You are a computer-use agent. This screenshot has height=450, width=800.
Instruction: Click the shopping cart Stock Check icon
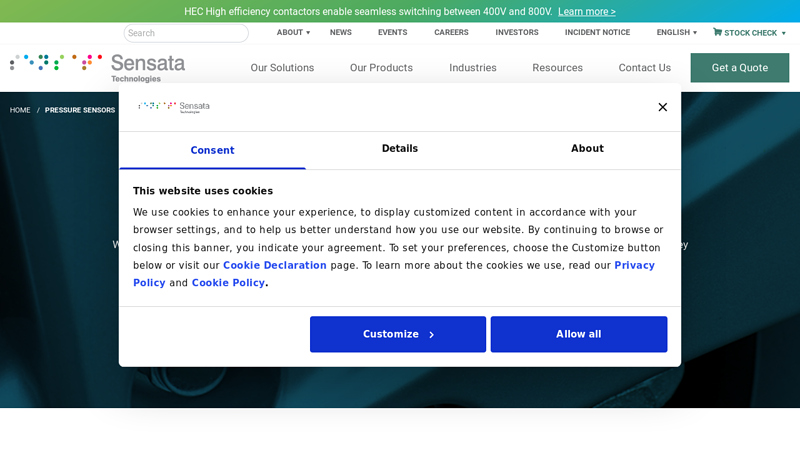(717, 32)
